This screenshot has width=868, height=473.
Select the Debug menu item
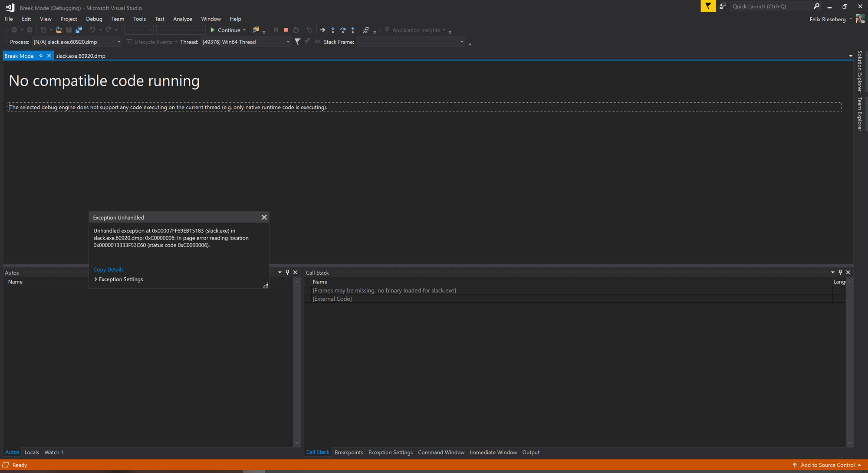pyautogui.click(x=92, y=19)
